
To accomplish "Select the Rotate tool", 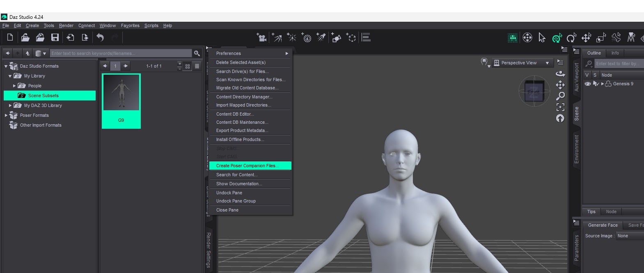I will pos(571,38).
